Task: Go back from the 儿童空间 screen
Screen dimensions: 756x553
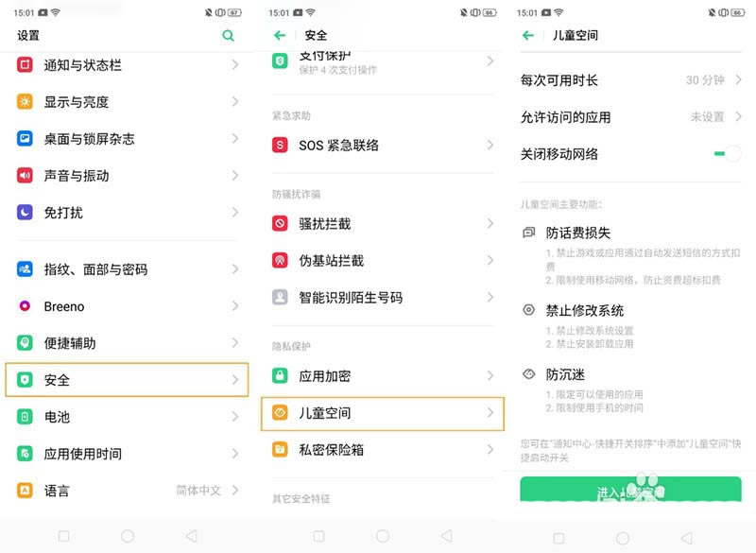Action: coord(528,35)
